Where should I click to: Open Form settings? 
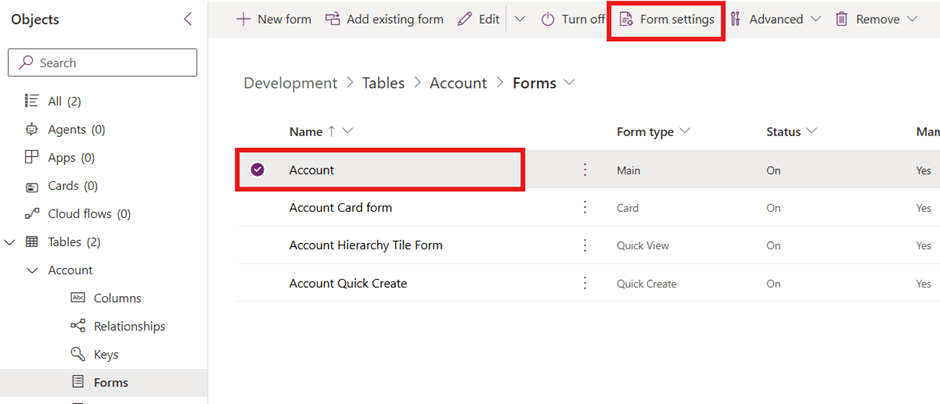(x=667, y=19)
